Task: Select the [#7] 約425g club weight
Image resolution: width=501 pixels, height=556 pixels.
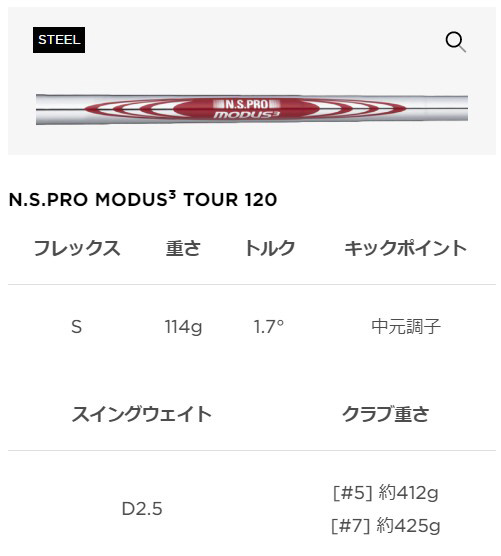Action: pyautogui.click(x=386, y=525)
